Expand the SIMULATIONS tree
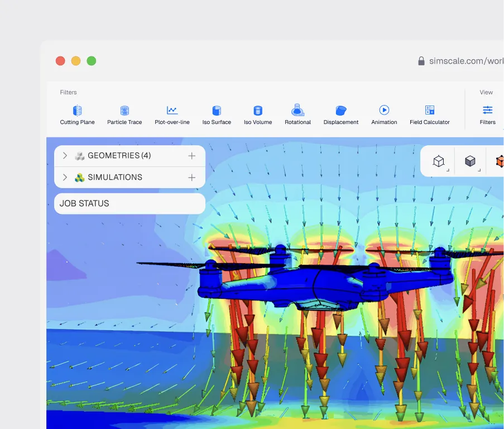The height and width of the screenshot is (429, 504). pos(65,177)
